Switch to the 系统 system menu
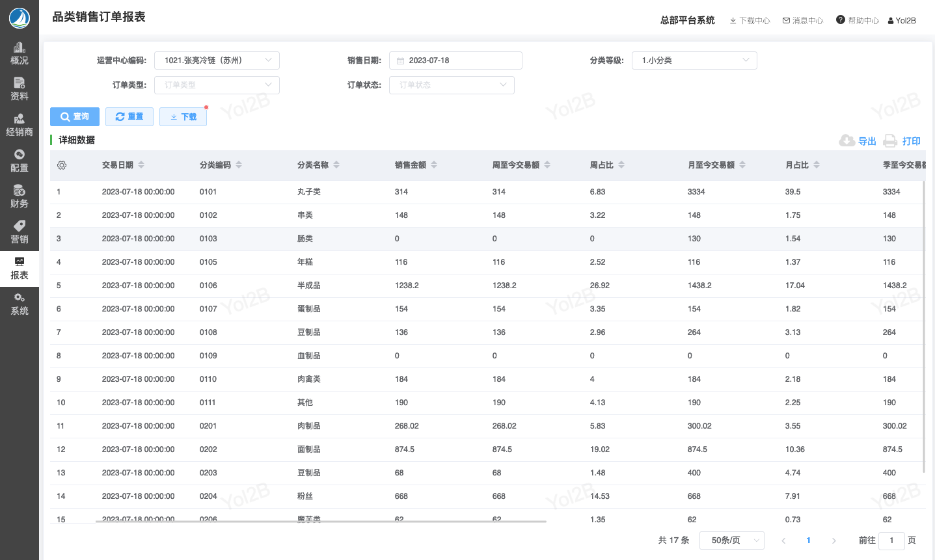The image size is (935, 560). [20, 304]
